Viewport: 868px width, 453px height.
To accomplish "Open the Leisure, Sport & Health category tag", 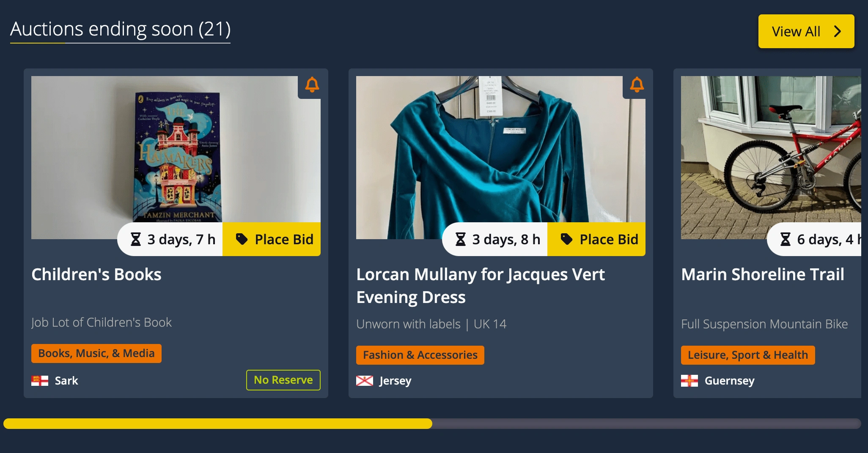I will 748,355.
